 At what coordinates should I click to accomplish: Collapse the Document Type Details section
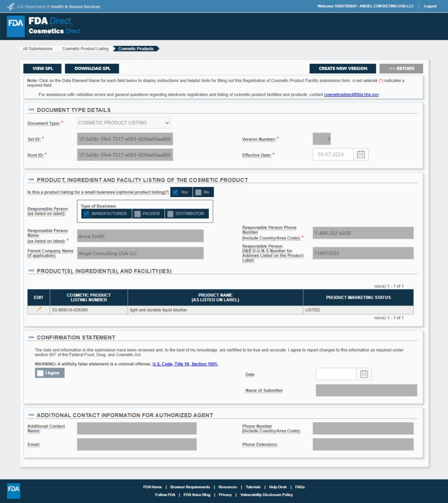coord(31,110)
